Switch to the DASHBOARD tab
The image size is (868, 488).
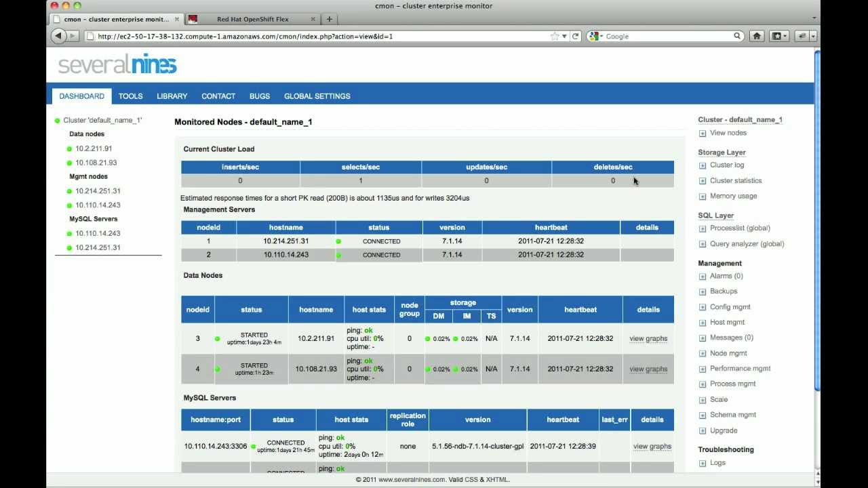click(x=81, y=96)
